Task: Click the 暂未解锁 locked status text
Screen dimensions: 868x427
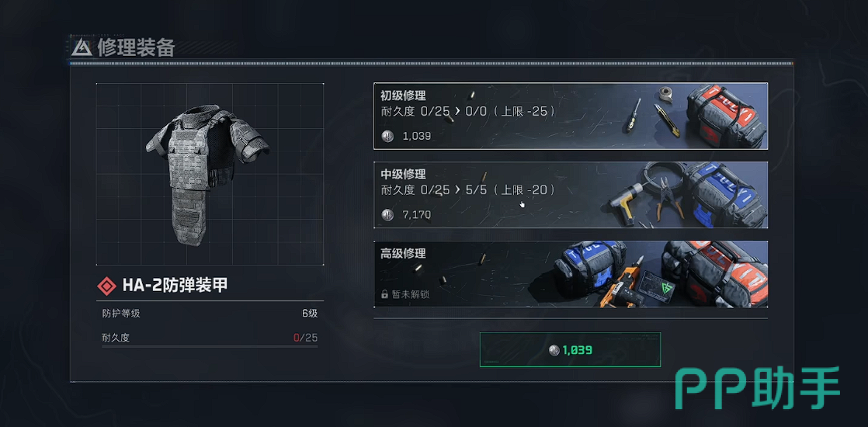Action: coord(411,295)
